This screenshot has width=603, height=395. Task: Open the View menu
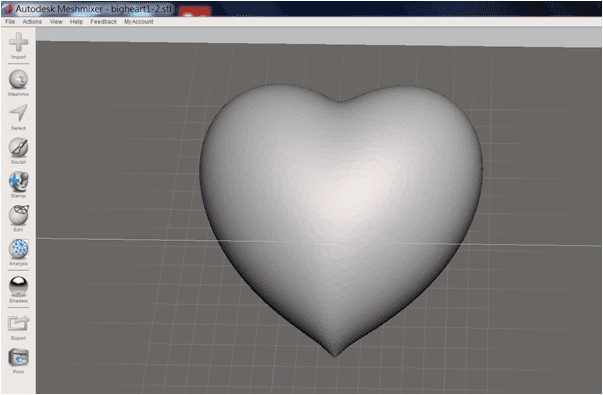coord(56,22)
